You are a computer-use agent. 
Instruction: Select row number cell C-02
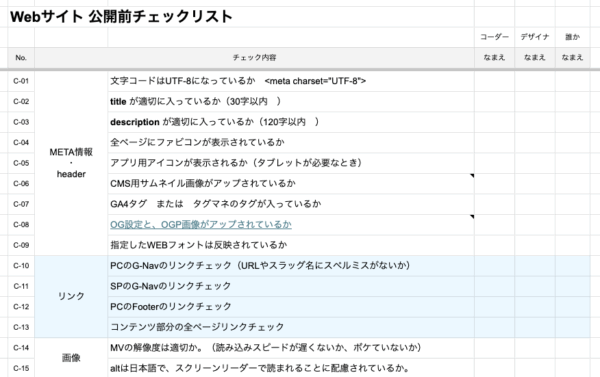click(21, 102)
